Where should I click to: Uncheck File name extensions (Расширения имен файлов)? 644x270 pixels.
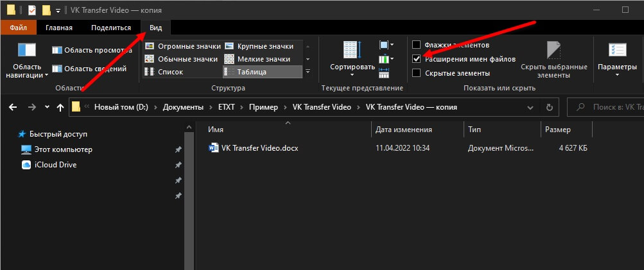[417, 59]
